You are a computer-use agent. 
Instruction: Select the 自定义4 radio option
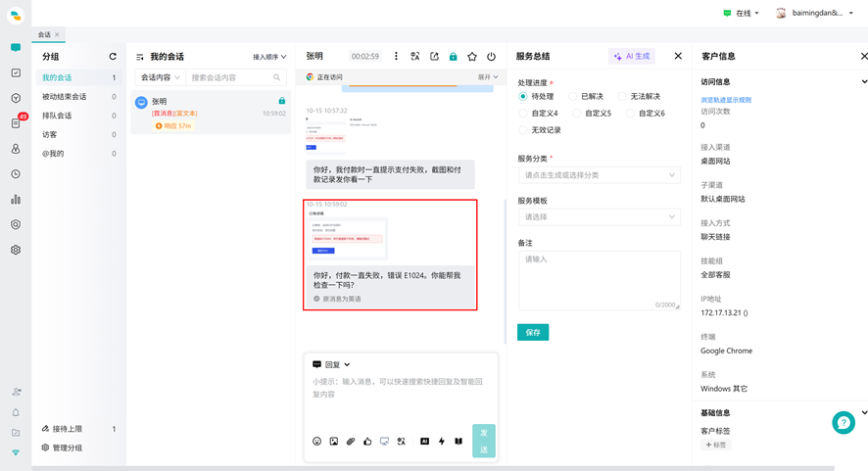pos(522,113)
